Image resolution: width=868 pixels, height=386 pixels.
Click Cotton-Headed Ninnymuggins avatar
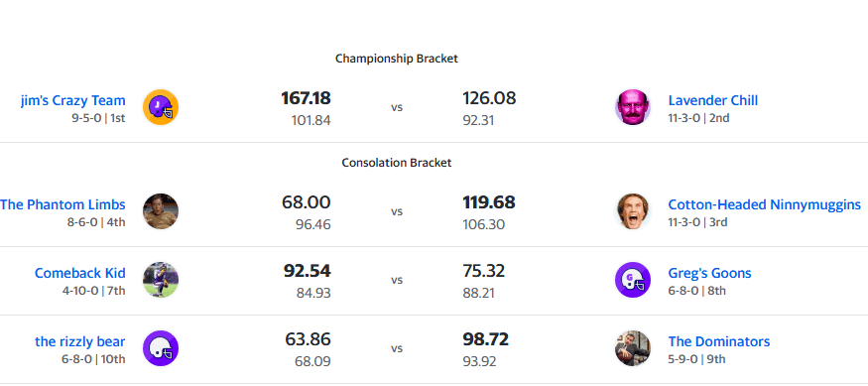[x=633, y=211]
